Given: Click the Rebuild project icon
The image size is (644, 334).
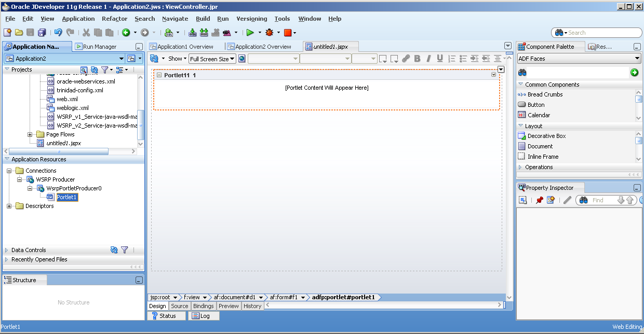Looking at the screenshot, I should 204,33.
